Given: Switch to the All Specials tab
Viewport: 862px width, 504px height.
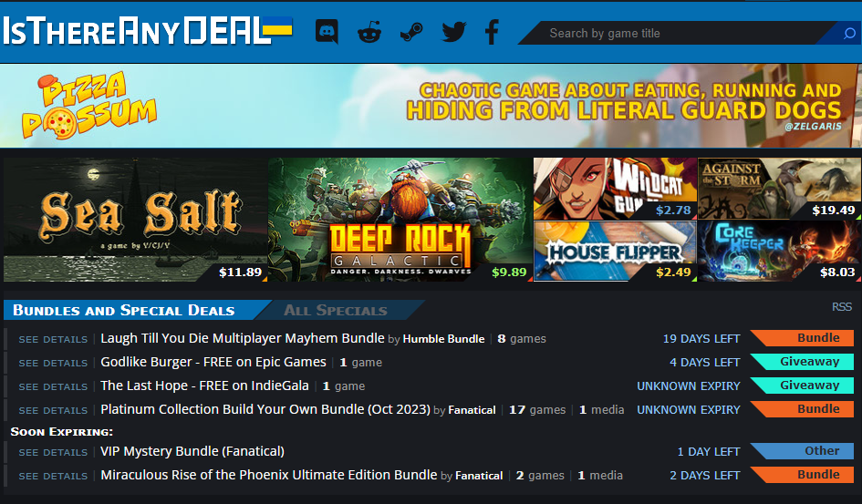Looking at the screenshot, I should point(336,310).
